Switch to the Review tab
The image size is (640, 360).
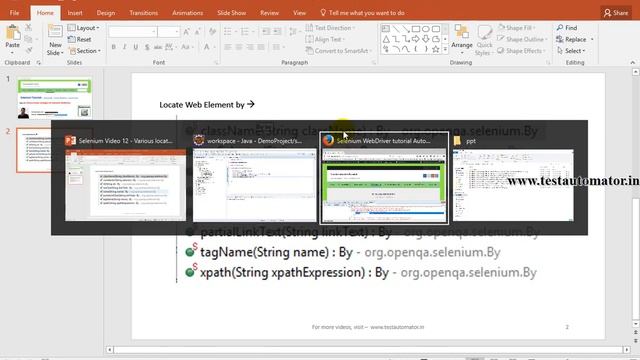pos(269,13)
